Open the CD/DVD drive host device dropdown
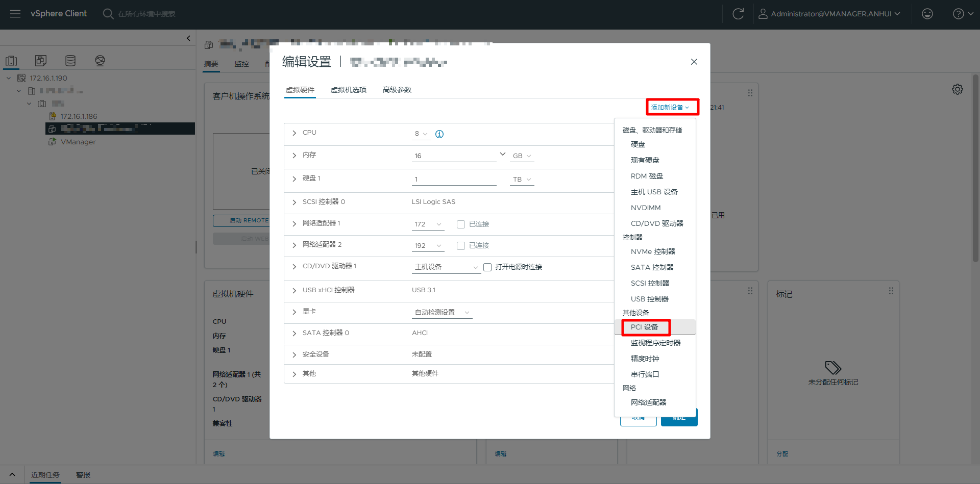 [x=446, y=267]
